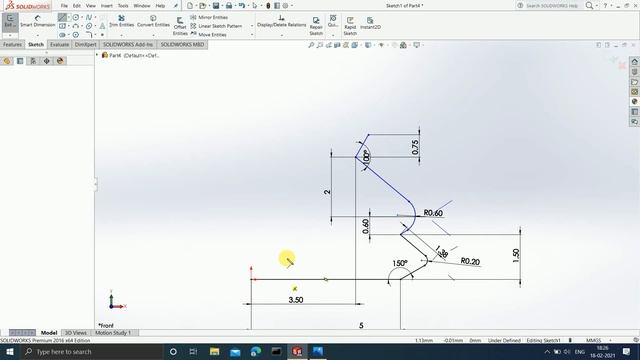This screenshot has width=640, height=360.
Task: Switch to the SOLIDWORKS MBD tab
Action: (x=182, y=44)
